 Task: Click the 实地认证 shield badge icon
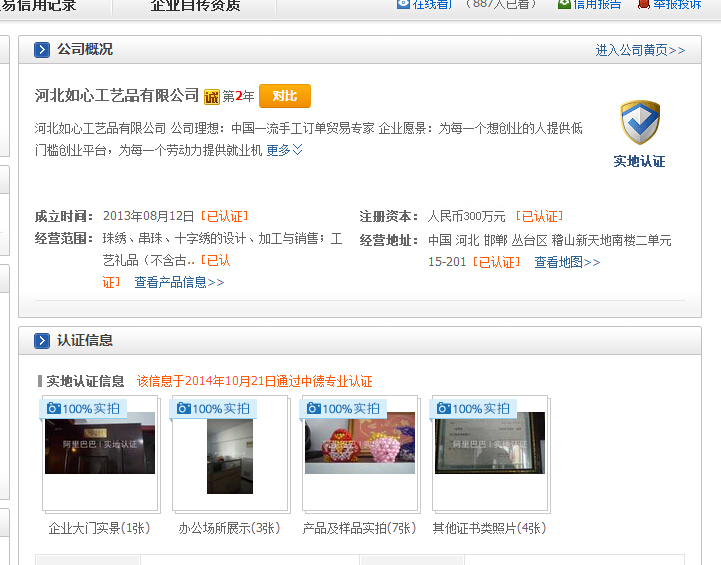(x=639, y=123)
